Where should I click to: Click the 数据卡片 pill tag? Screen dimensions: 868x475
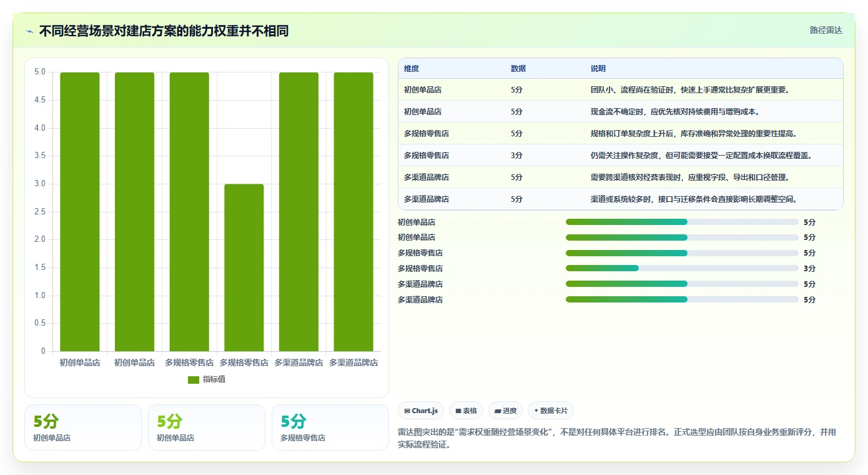point(551,411)
